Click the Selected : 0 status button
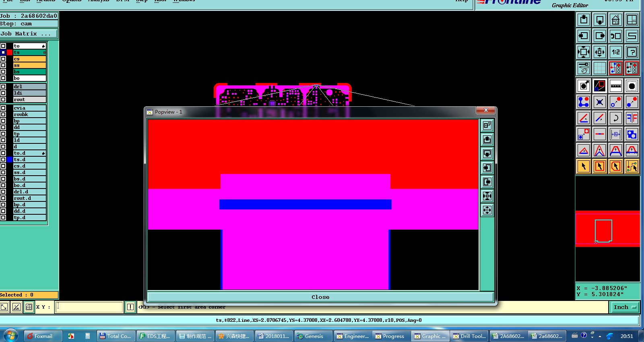 [29, 295]
